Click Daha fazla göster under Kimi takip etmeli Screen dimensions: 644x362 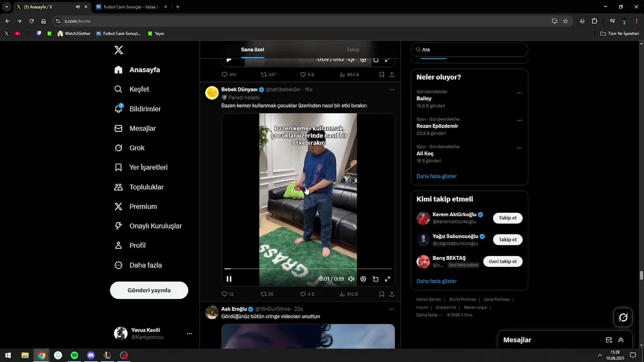tap(437, 281)
